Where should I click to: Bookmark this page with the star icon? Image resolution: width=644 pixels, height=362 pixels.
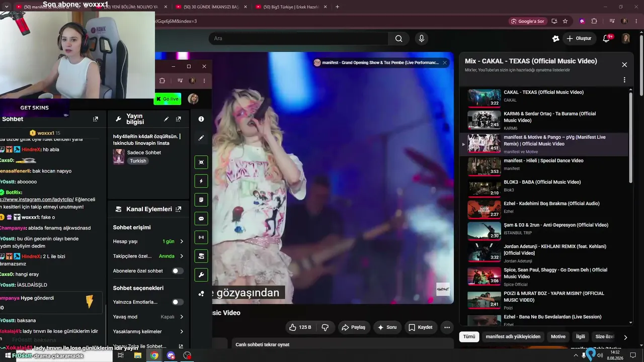[565, 21]
